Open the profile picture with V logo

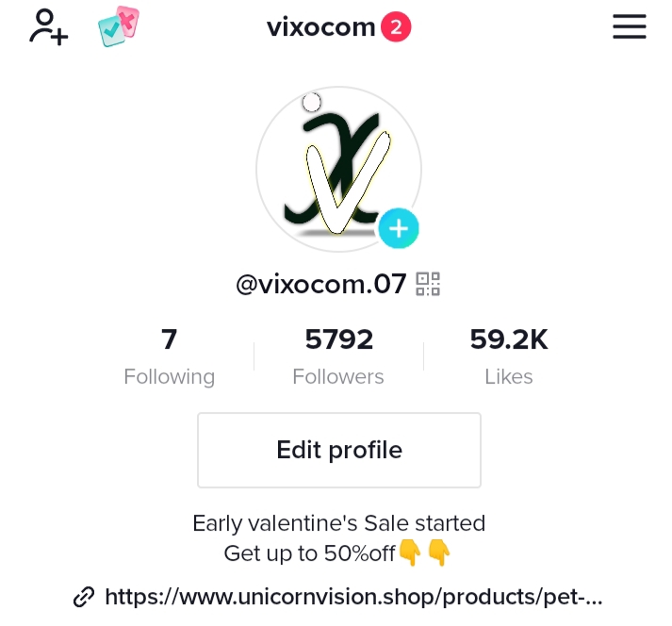coord(338,169)
